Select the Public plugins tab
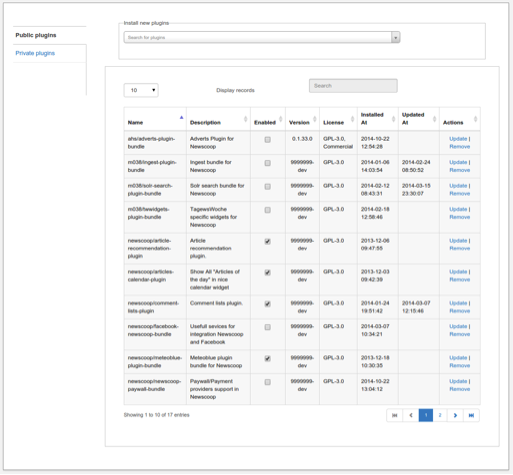The width and height of the screenshot is (513, 475). [36, 35]
